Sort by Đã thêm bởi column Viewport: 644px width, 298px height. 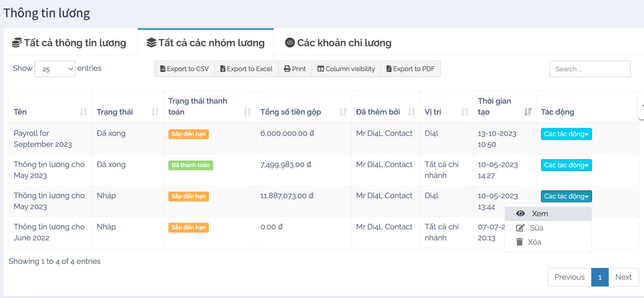(411, 112)
